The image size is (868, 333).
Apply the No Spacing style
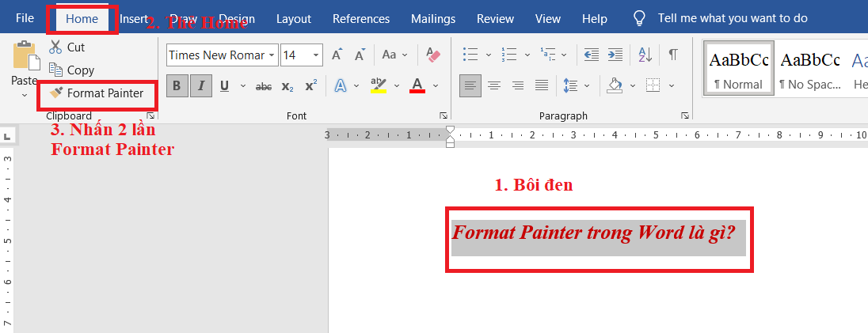pos(810,68)
